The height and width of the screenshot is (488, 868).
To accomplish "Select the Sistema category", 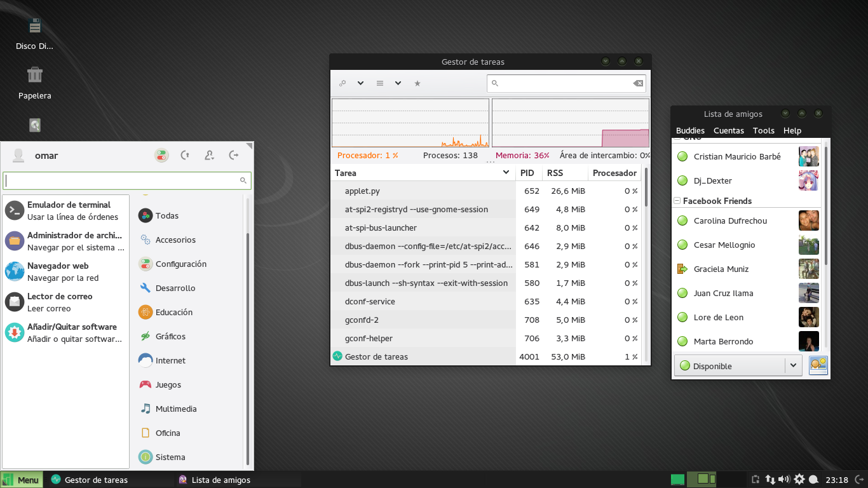I will pos(189,457).
